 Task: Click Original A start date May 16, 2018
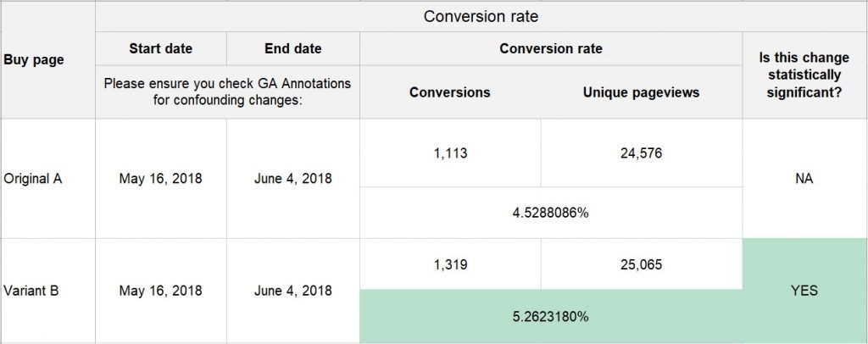point(161,179)
